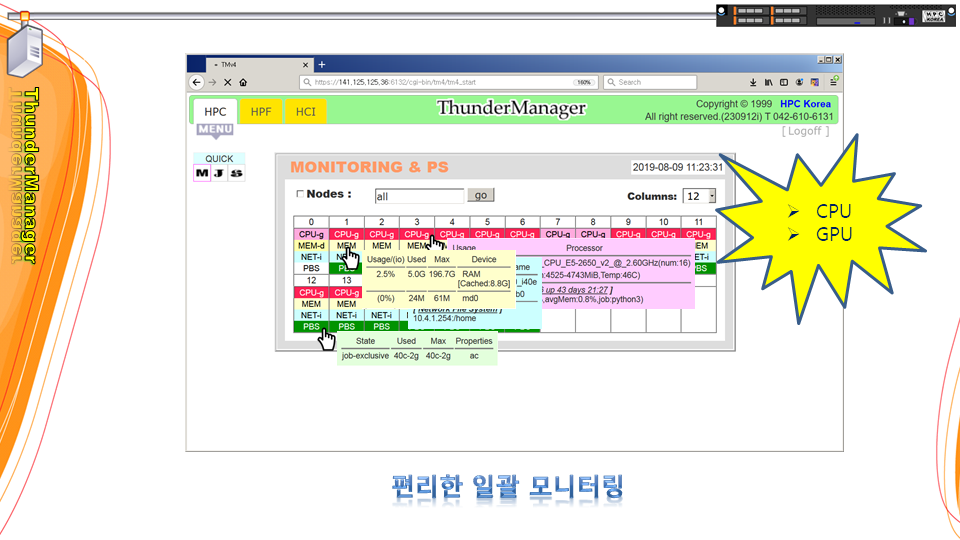Screen dimensions: 960x540
Task: Click the up 43 days 21:27 text
Action: (x=577, y=290)
